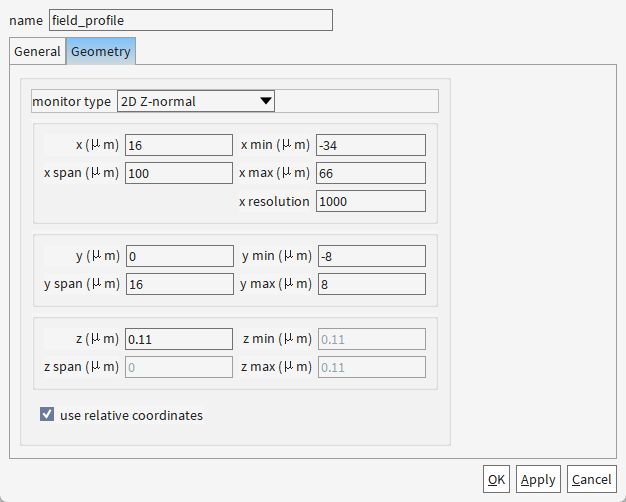The height and width of the screenshot is (502, 626).
Task: Click the OK button
Action: [496, 479]
